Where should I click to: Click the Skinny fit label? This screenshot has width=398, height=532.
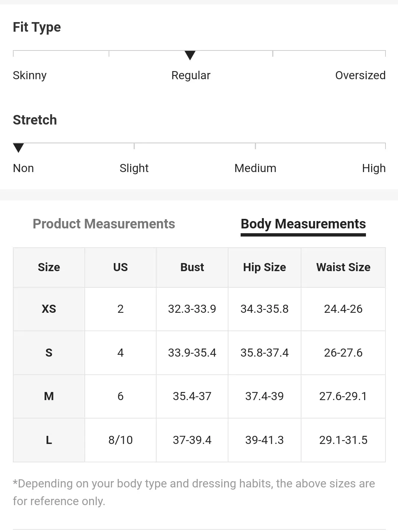click(30, 76)
